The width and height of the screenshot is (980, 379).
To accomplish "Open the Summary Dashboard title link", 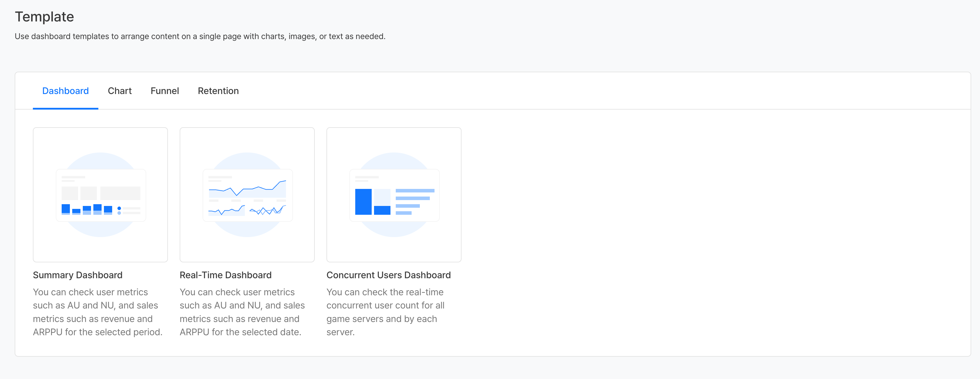I will pyautogui.click(x=78, y=275).
